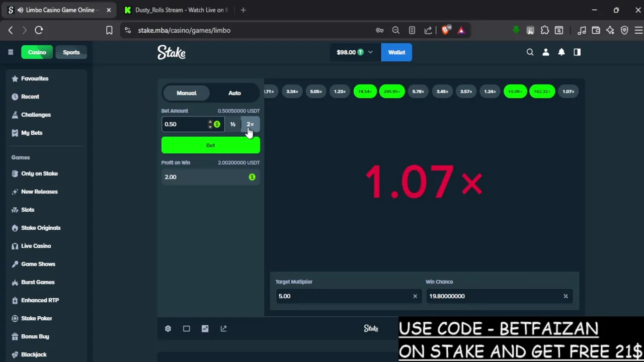Click the Leo AI sparkle icon
The image size is (644, 362).
point(610,30)
